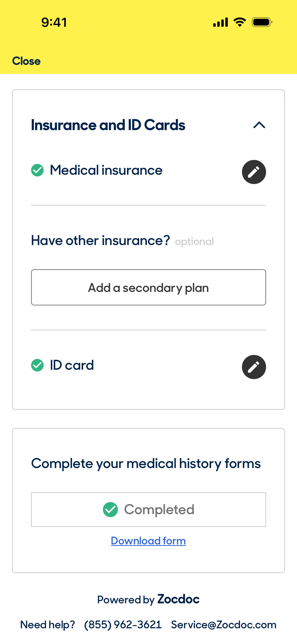Viewport: 297px width, 644px height.
Task: Email Service@Zocdoc.com
Action: click(x=224, y=625)
